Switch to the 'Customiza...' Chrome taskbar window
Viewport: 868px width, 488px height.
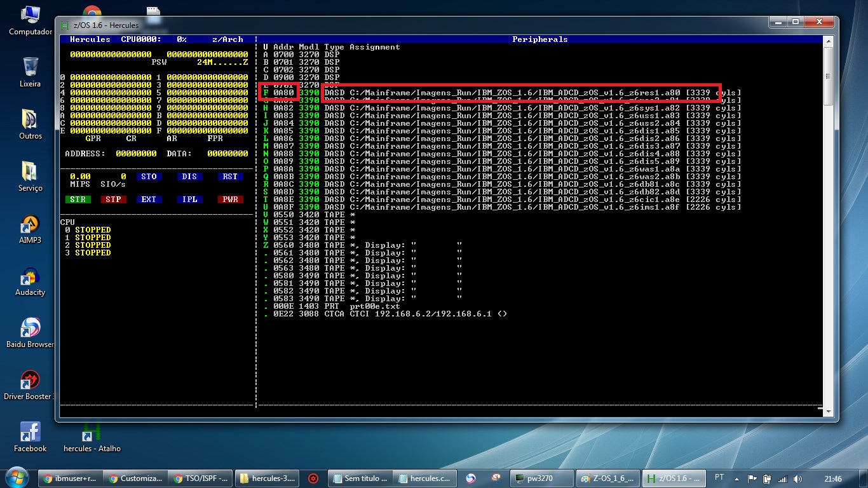pos(135,478)
